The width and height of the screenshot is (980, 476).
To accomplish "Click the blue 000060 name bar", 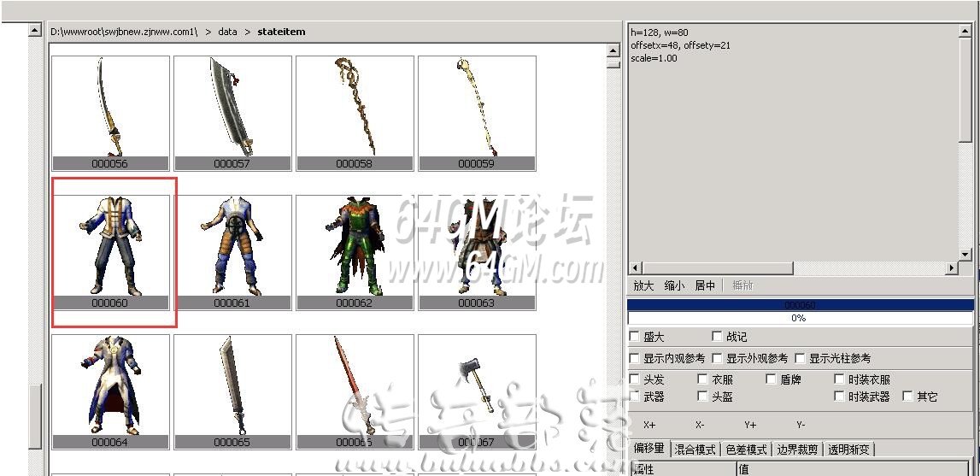I will [800, 305].
